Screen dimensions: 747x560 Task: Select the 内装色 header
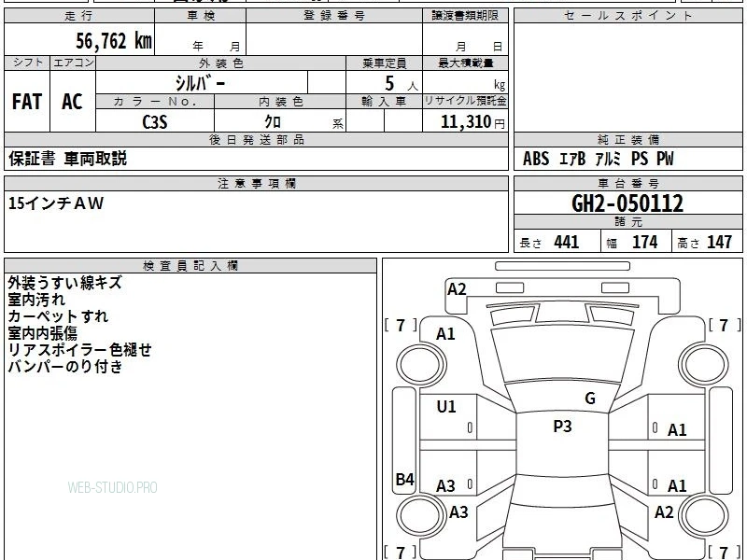point(281,102)
